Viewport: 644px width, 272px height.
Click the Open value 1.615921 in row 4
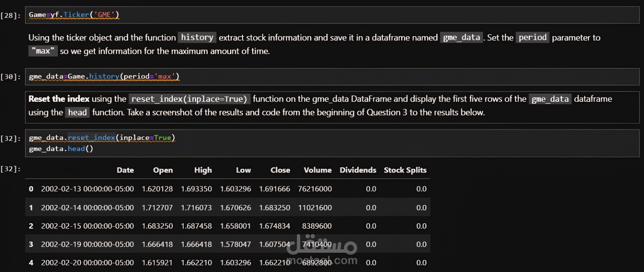(x=157, y=263)
